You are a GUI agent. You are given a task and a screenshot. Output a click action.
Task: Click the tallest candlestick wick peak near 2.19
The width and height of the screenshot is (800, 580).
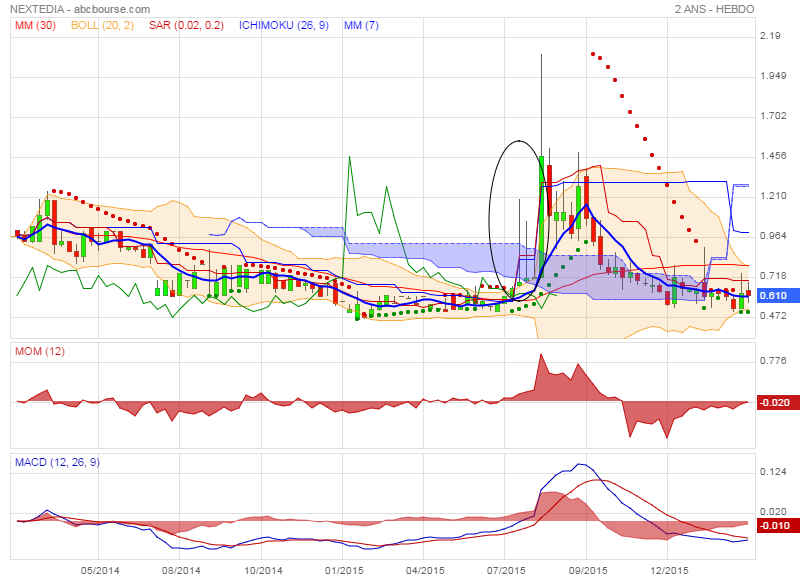coord(541,55)
